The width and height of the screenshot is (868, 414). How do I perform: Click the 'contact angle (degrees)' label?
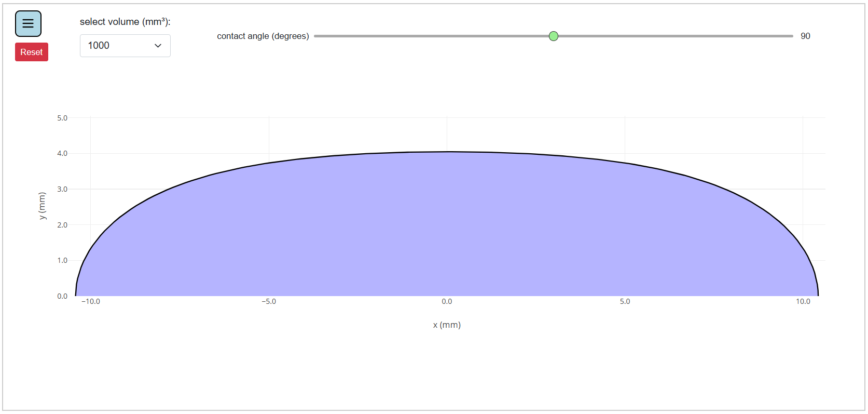coord(263,36)
